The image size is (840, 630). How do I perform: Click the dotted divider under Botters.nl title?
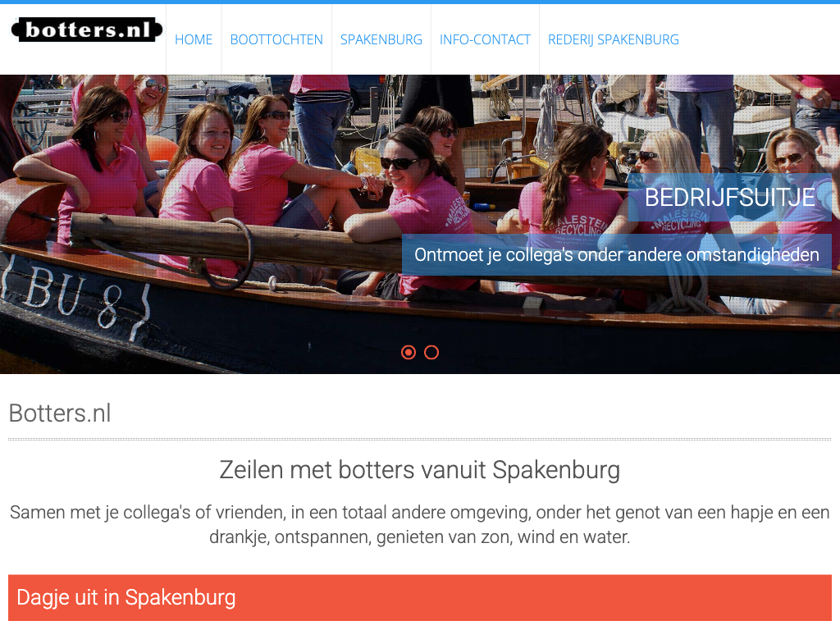click(420, 440)
